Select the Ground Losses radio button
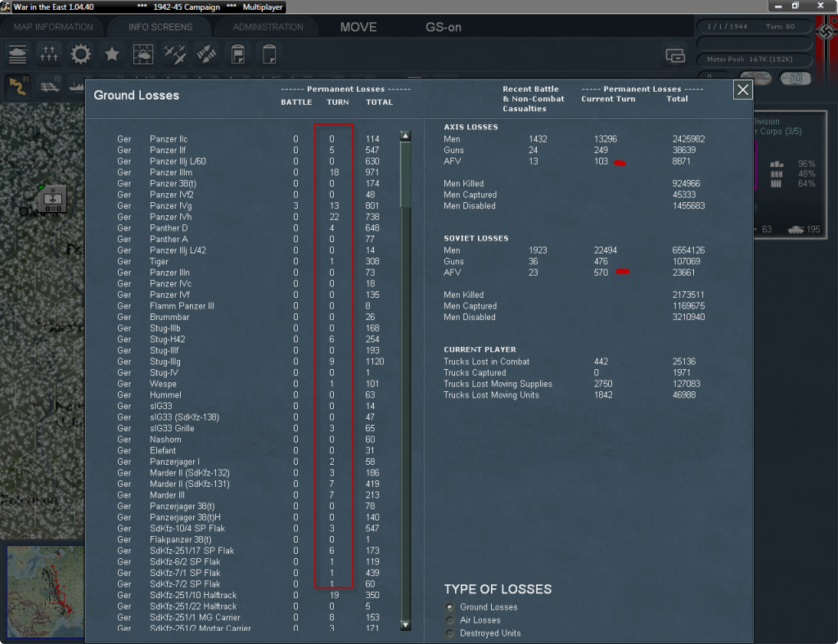This screenshot has width=838, height=644. [x=450, y=607]
